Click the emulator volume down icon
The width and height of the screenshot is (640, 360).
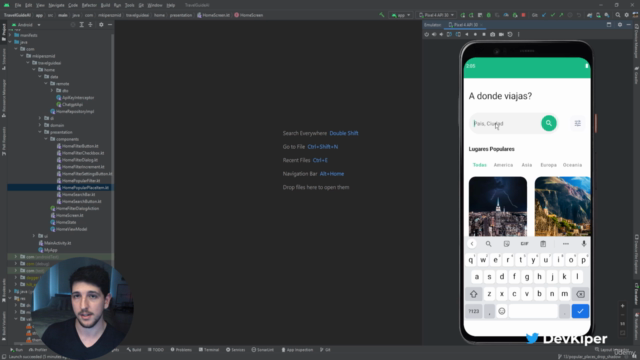click(x=441, y=34)
